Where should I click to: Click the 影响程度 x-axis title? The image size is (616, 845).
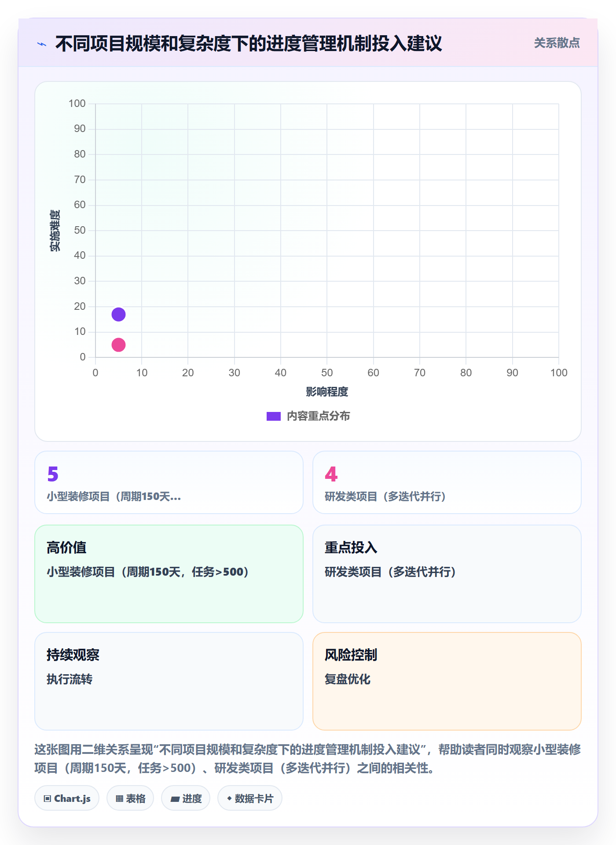point(327,392)
